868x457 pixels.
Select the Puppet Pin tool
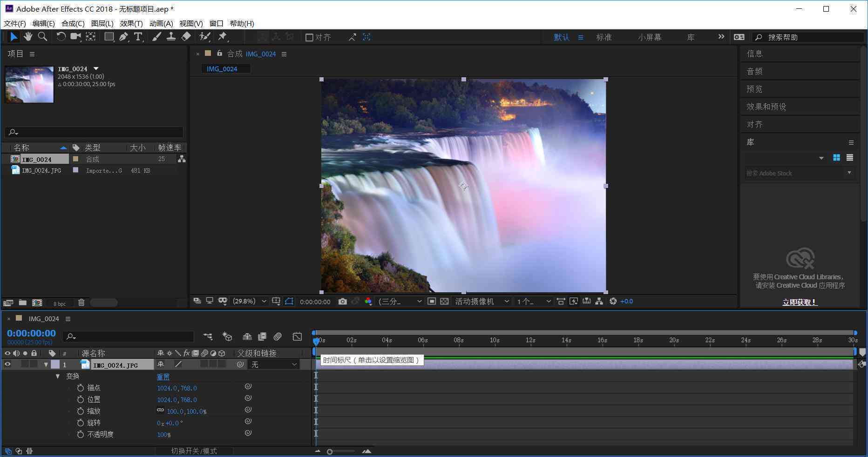click(223, 37)
